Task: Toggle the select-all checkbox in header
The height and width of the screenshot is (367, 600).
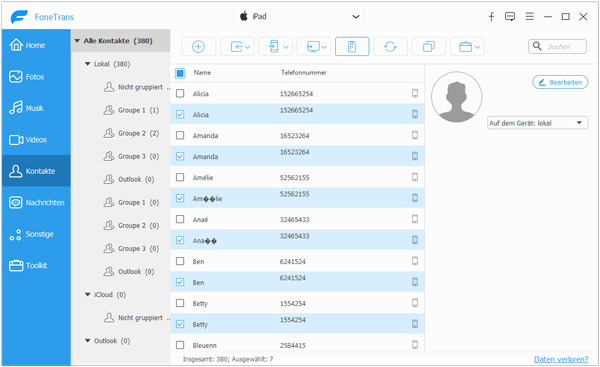Action: pyautogui.click(x=180, y=73)
